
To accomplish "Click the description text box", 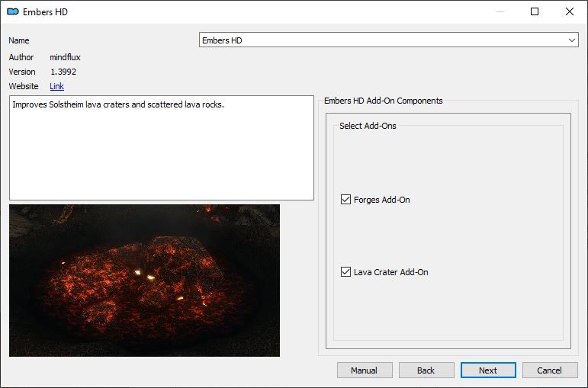I will (x=162, y=148).
